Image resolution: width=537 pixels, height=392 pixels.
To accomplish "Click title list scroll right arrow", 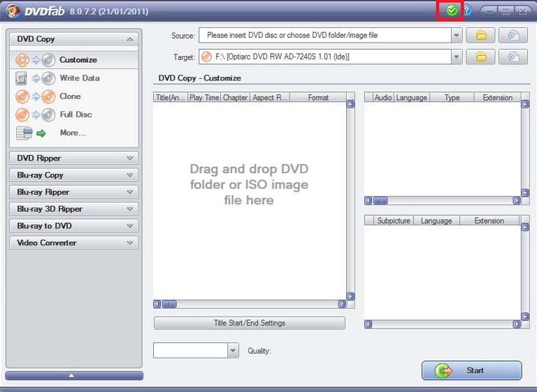I will pyautogui.click(x=342, y=304).
